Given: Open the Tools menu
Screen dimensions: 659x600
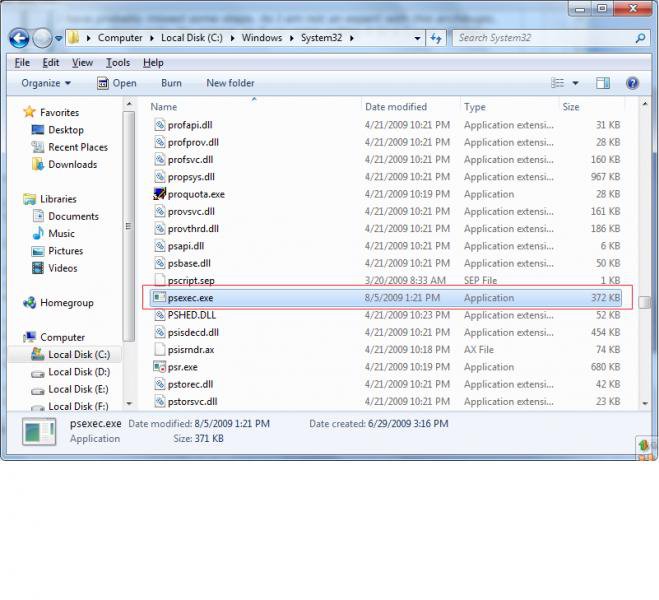Looking at the screenshot, I should click(118, 63).
